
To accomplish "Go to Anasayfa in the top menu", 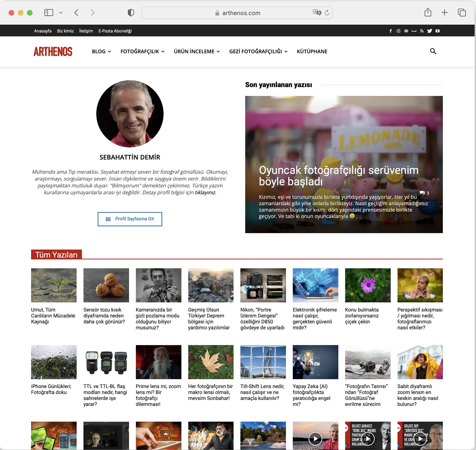I will pos(43,31).
